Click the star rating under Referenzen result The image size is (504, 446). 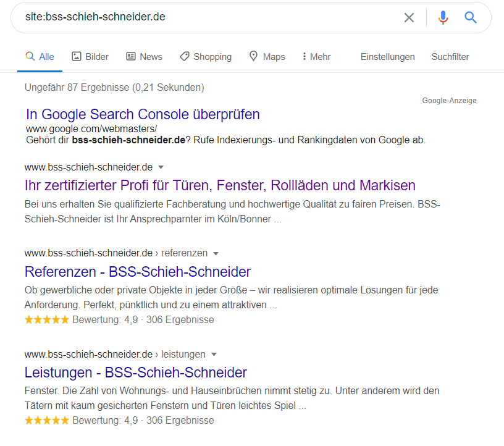(47, 319)
